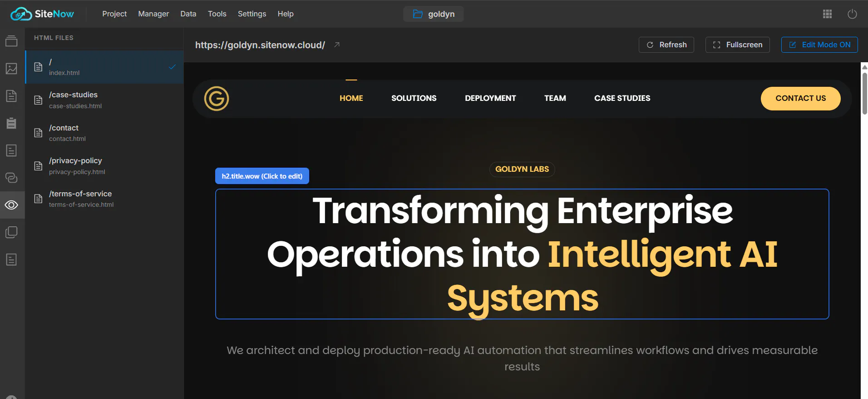Click the GOLDYN LABS badge
868x399 pixels.
[x=522, y=169]
